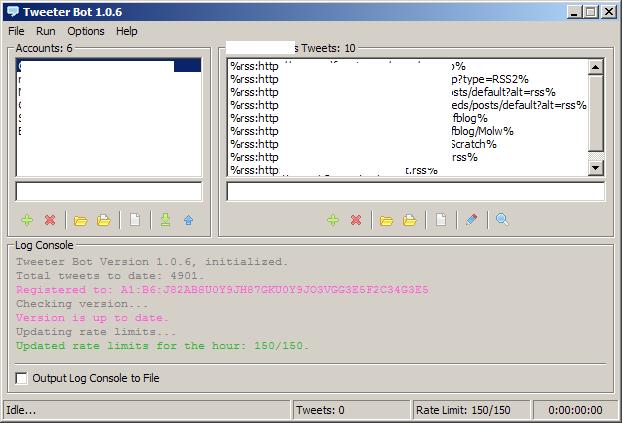Select tweet row ending in 'fblog/Molw%'
622x423 pixels.
click(409, 131)
